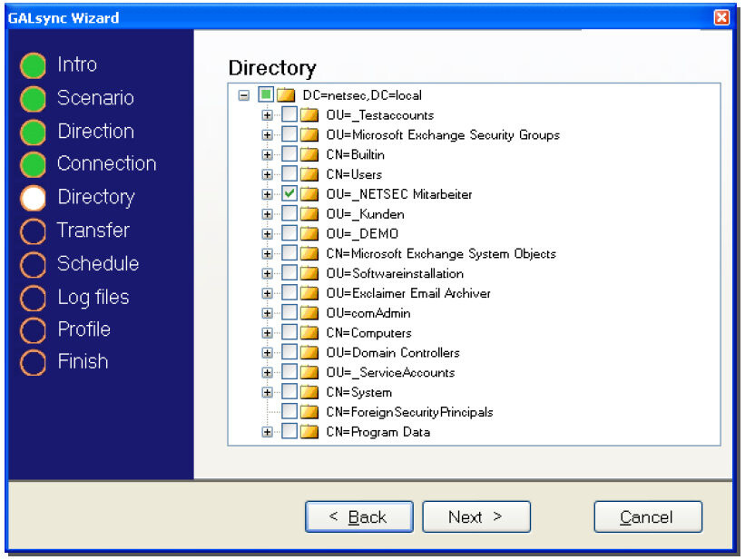The height and width of the screenshot is (560, 745).
Task: Check the CN=ForeignSecurityPrincipals checkbox
Action: 289,411
